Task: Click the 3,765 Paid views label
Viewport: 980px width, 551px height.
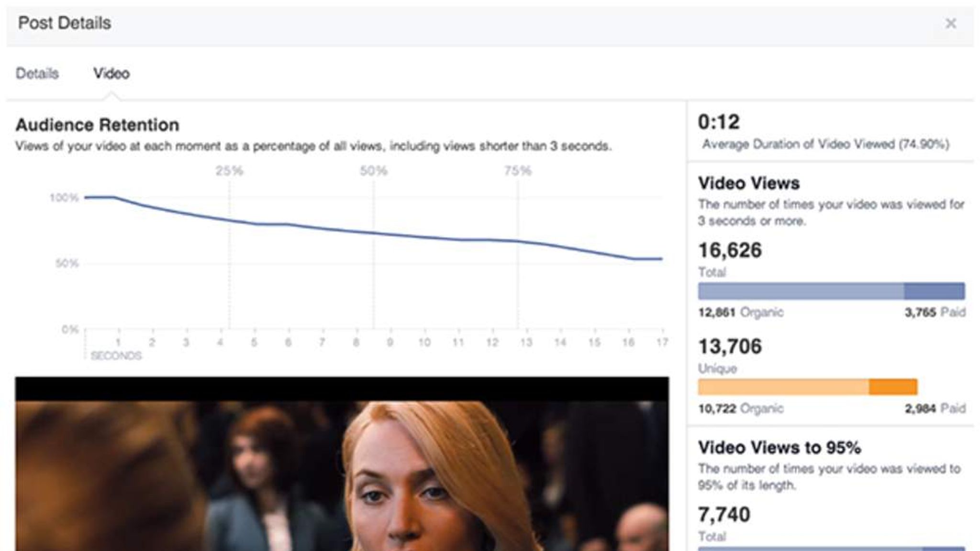Action: pyautogui.click(x=935, y=312)
